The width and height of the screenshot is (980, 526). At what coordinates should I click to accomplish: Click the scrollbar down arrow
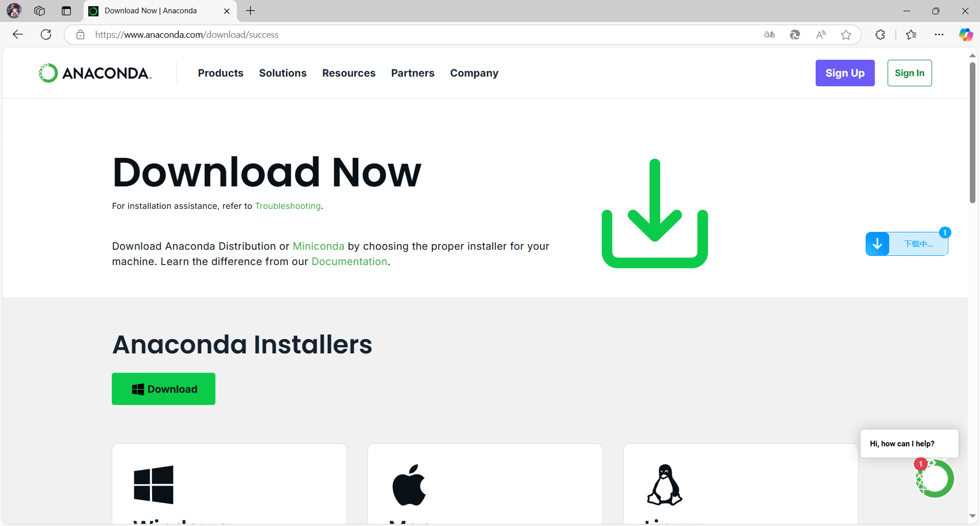pos(972,516)
